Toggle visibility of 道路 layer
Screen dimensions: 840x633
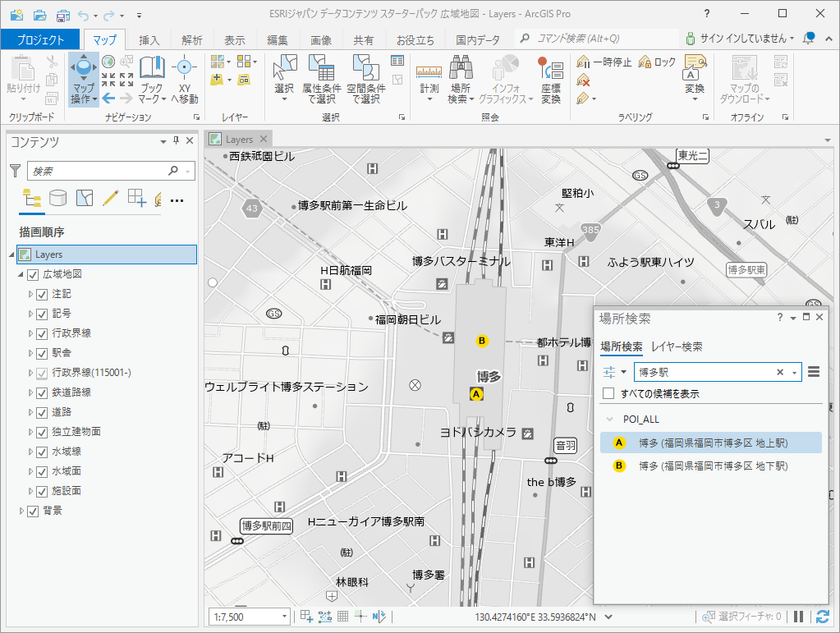(x=42, y=413)
